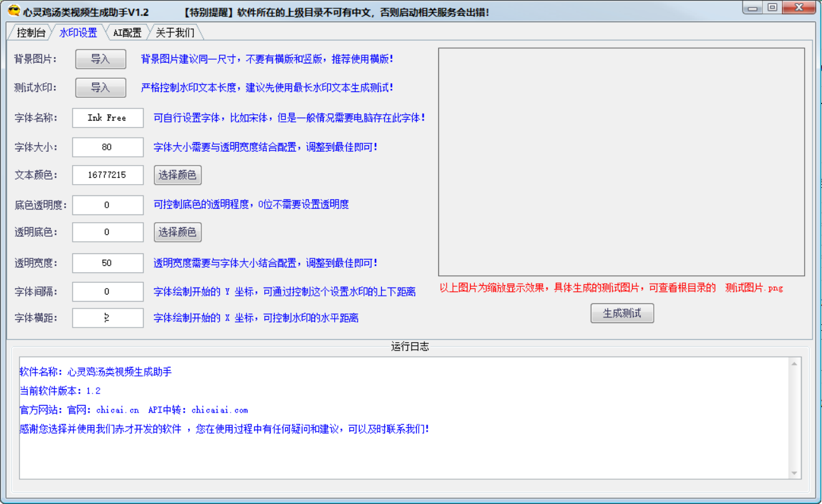The height and width of the screenshot is (504, 822).
Task: Open the 关于我们 tab
Action: pyautogui.click(x=175, y=32)
